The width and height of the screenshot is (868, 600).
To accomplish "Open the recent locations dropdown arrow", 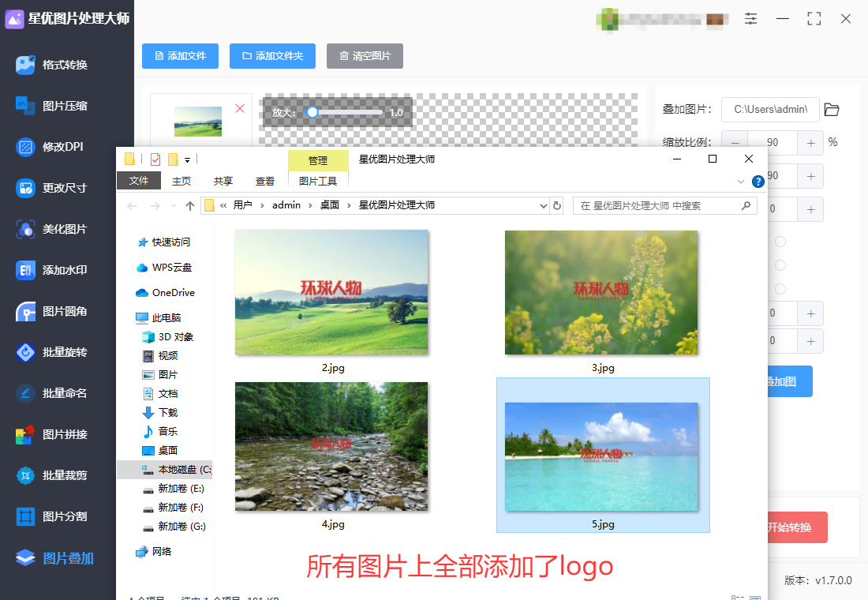I will [174, 205].
